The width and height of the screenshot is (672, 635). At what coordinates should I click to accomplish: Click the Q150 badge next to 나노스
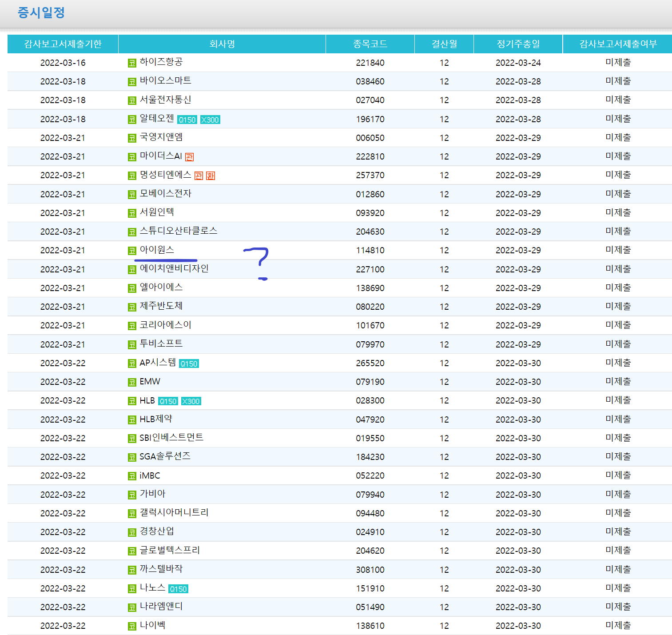coord(178,589)
